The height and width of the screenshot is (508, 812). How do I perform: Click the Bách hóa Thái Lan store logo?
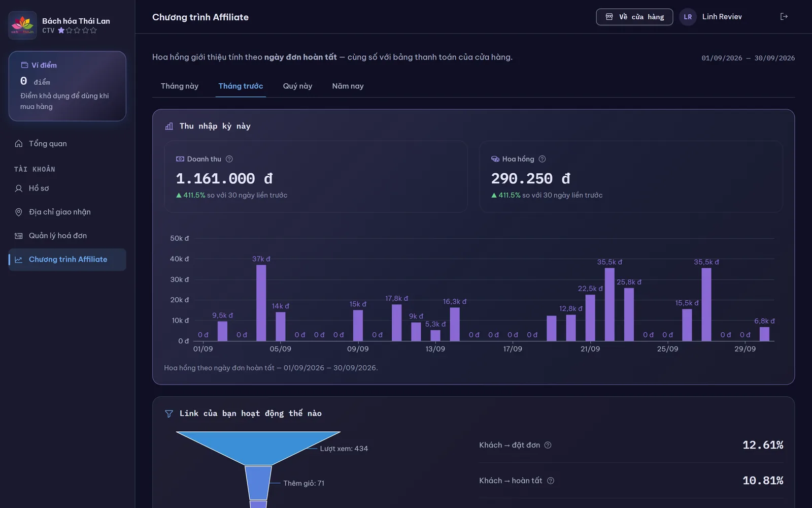(x=22, y=25)
